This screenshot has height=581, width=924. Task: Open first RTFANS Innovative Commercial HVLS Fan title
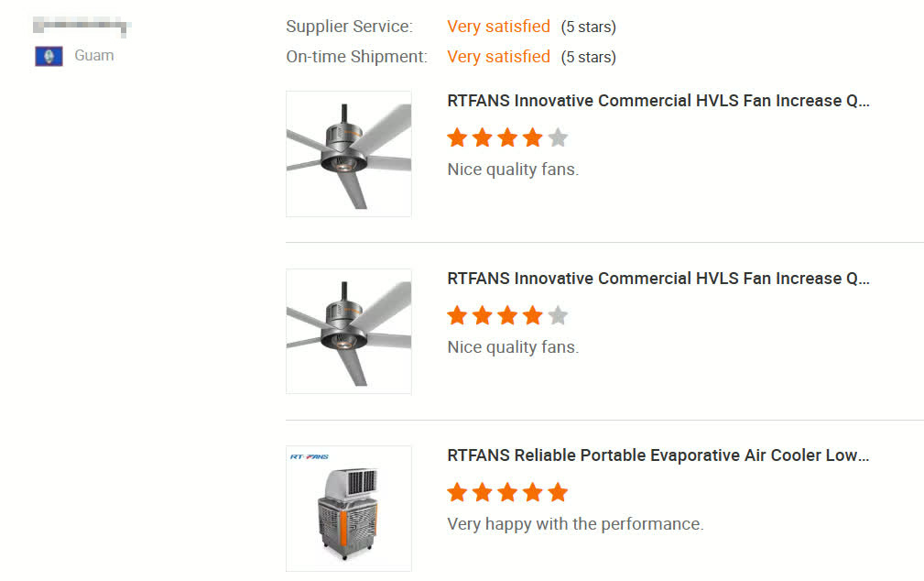[x=658, y=101]
